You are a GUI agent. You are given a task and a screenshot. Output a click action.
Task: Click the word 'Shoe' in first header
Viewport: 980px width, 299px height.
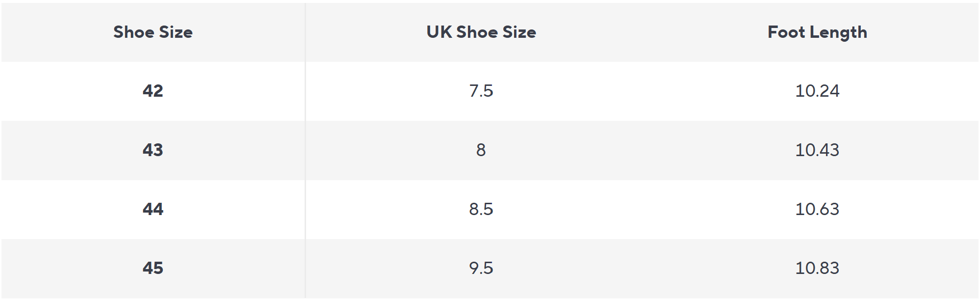click(x=134, y=32)
